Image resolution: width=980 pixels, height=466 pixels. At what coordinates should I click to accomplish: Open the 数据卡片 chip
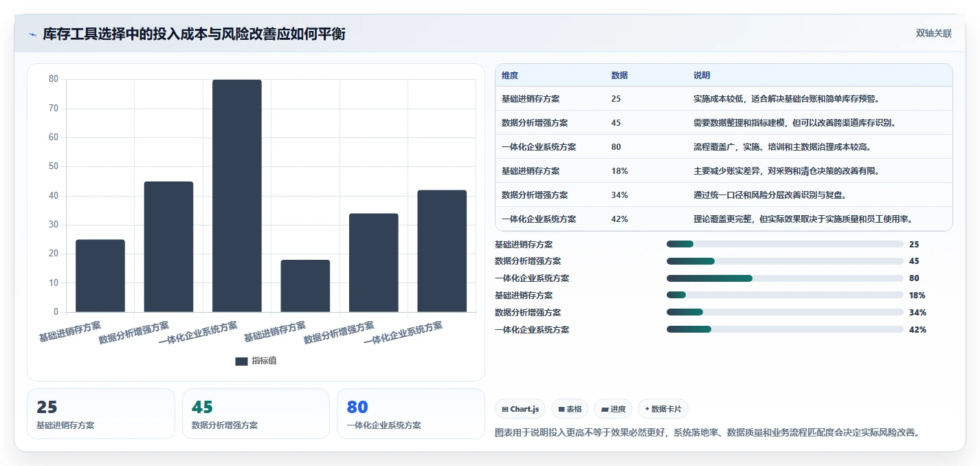[663, 409]
